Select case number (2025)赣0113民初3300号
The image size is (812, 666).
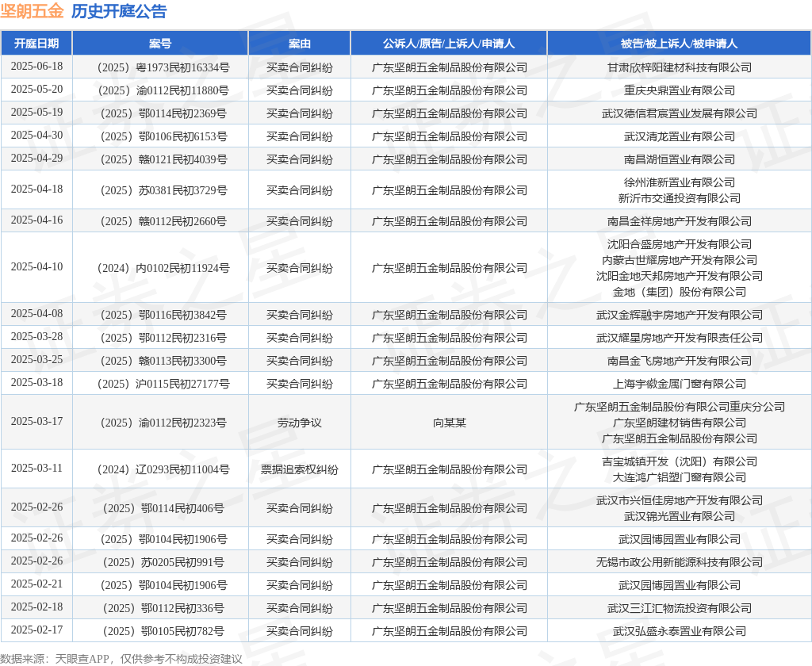coord(163,361)
